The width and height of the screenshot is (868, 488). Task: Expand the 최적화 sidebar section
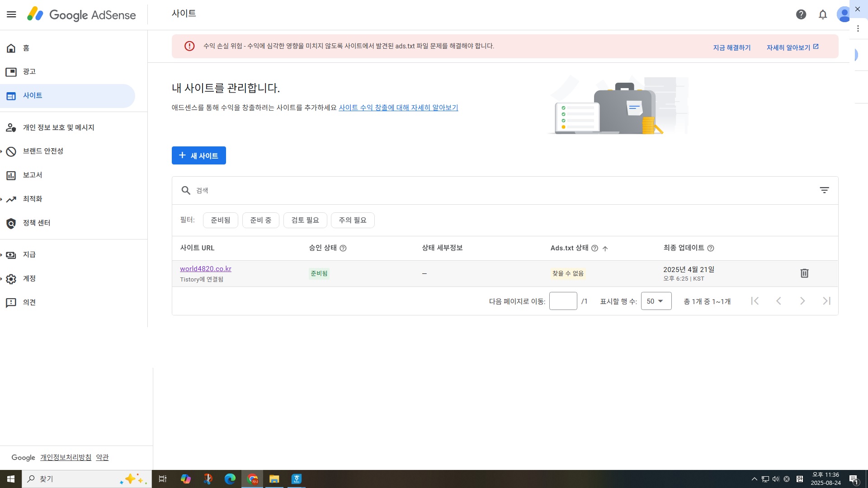[x=33, y=199]
